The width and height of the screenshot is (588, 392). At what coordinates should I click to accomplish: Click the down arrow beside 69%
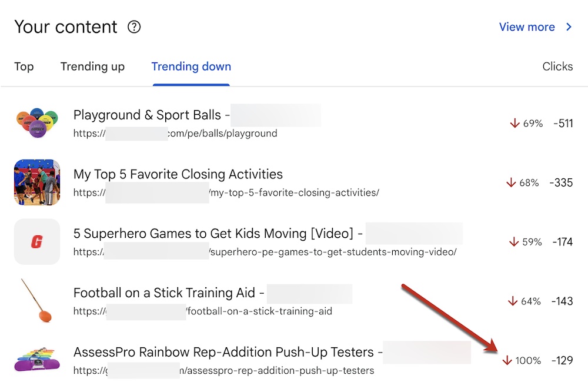tap(514, 123)
